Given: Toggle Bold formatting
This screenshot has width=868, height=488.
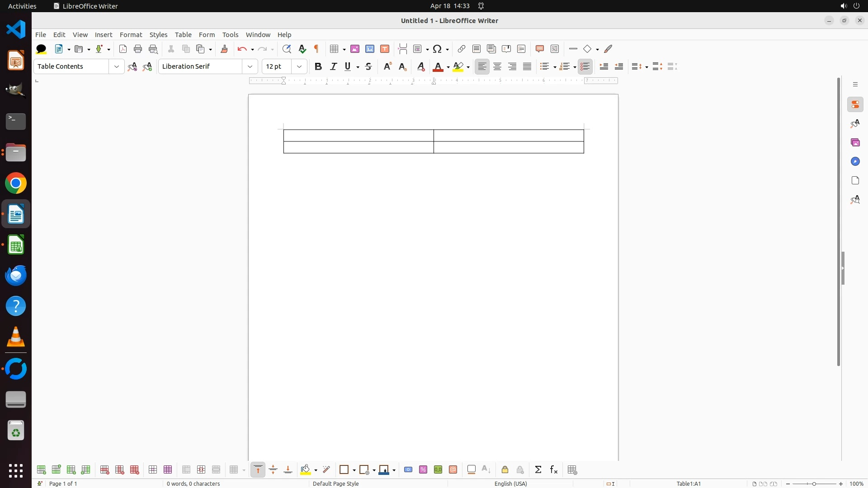Looking at the screenshot, I should point(318,66).
